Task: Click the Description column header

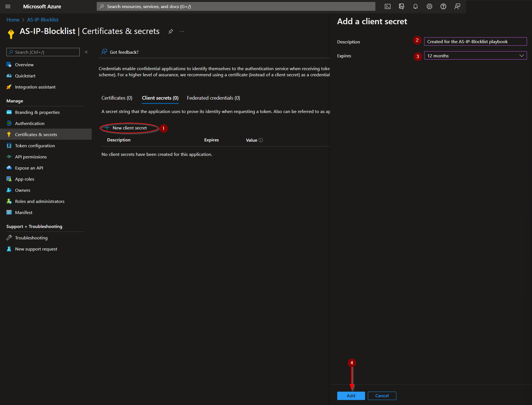Action: (119, 140)
